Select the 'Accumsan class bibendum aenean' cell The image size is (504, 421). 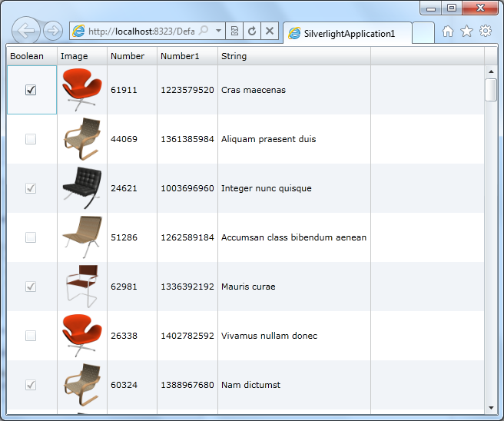click(x=293, y=237)
